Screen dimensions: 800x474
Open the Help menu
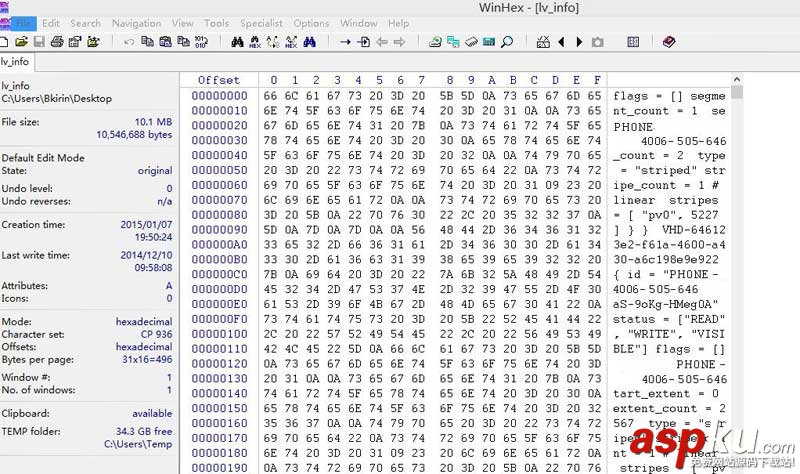[x=398, y=23]
